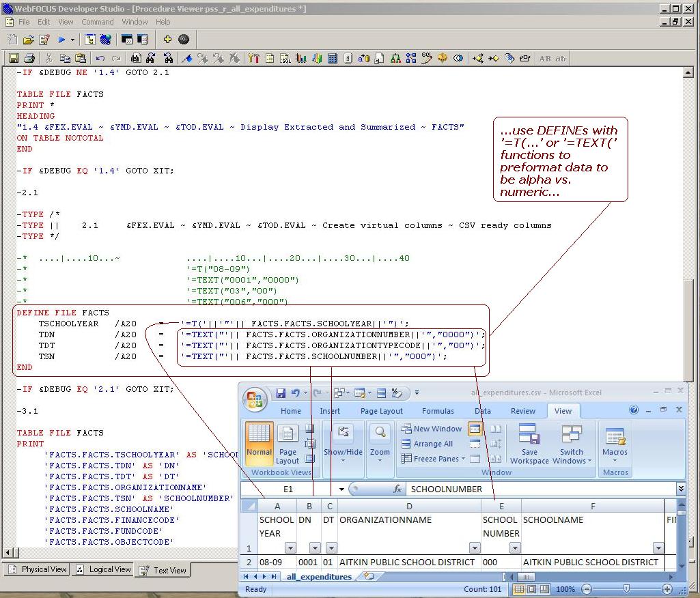Open the Command menu in Developer Studio
The width and height of the screenshot is (700, 598).
pos(97,21)
